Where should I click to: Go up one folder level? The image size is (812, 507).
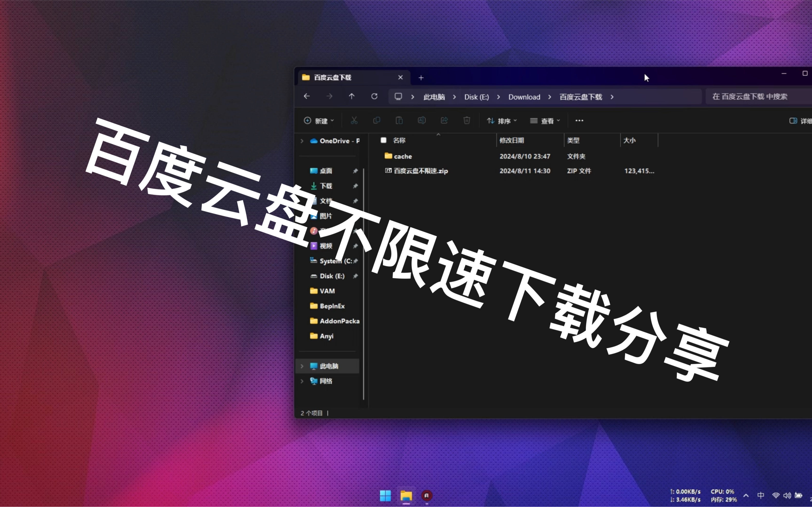tap(351, 96)
